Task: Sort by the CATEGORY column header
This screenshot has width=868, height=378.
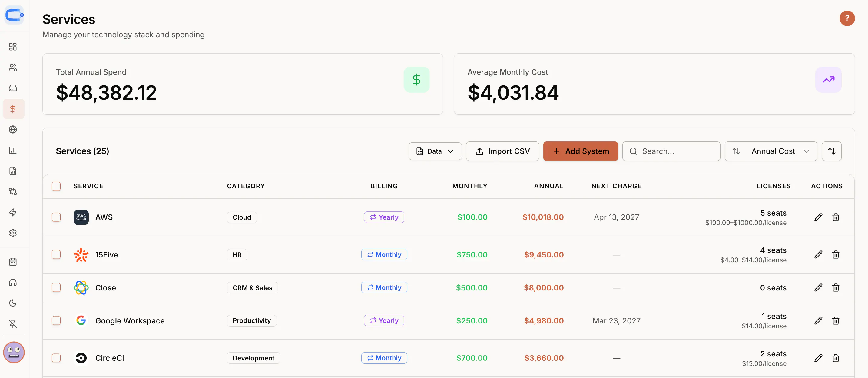Action: tap(246, 186)
